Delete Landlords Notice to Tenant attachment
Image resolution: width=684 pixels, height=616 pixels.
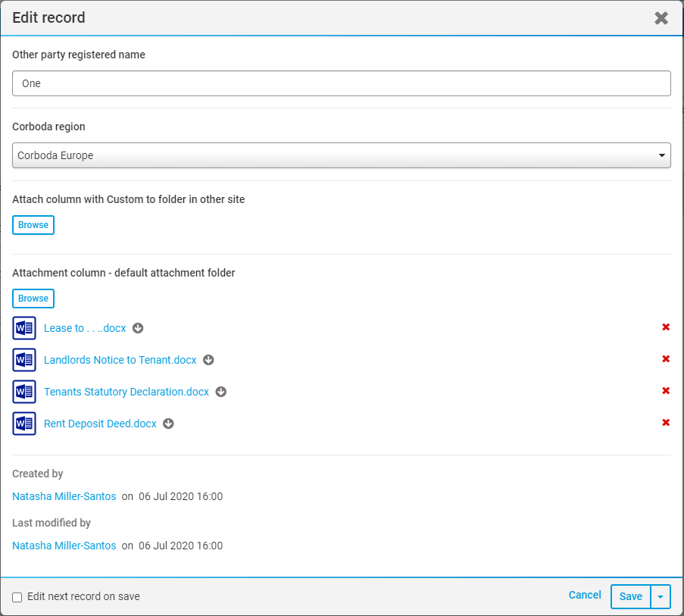(x=666, y=359)
